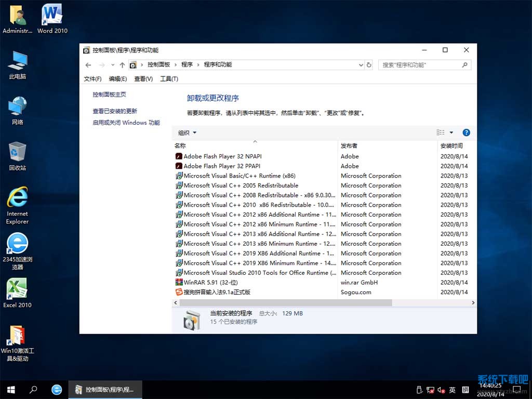Click the back navigation arrow
Viewport: 532px width, 399px height.
pos(88,64)
